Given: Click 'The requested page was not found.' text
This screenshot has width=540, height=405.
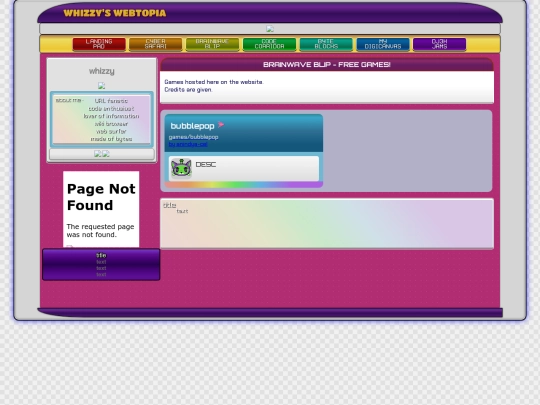Looking at the screenshot, I should point(100,230).
